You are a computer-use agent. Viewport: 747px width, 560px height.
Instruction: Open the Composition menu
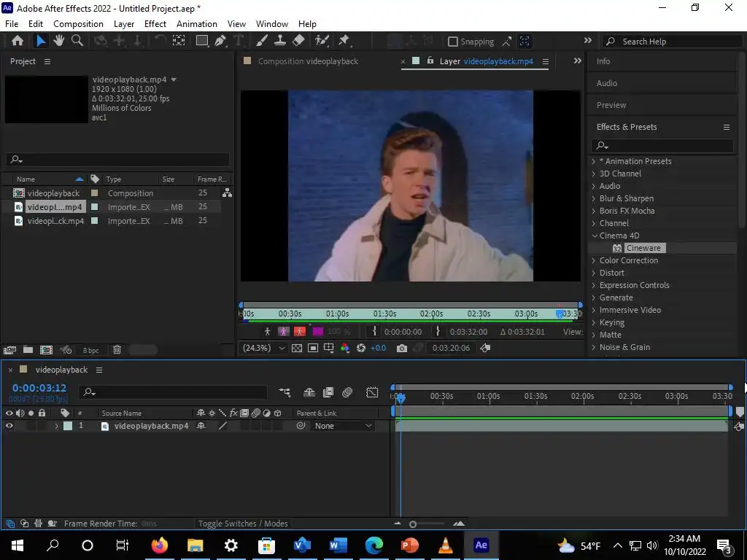click(78, 24)
